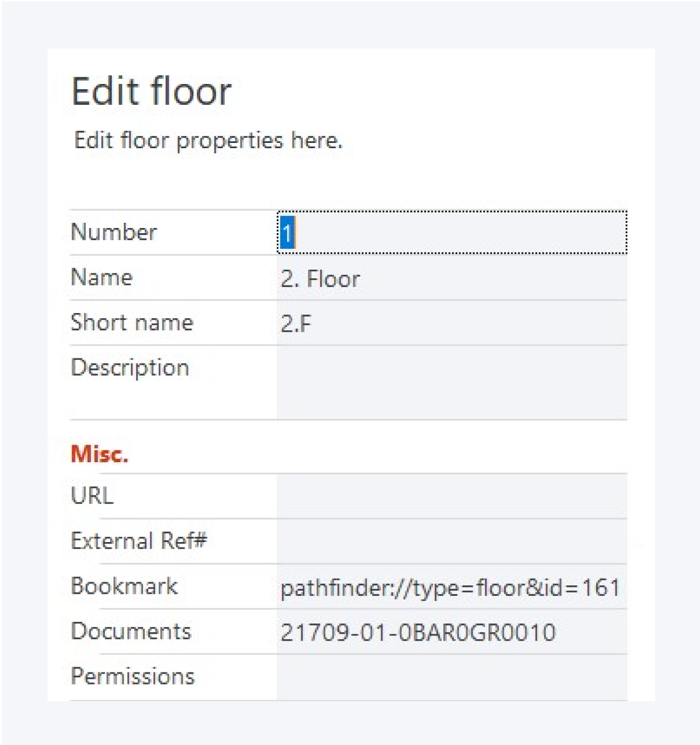700x745 pixels.
Task: Click the Short name label
Action: [132, 322]
